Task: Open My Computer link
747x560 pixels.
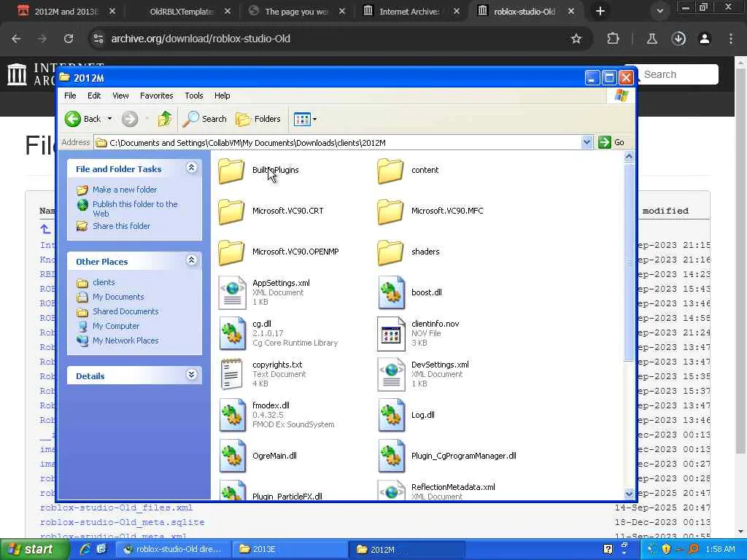Action: pos(116,326)
